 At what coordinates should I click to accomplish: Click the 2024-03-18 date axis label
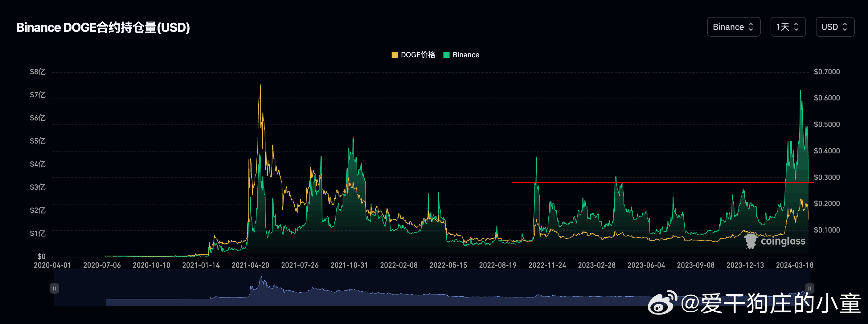point(795,265)
